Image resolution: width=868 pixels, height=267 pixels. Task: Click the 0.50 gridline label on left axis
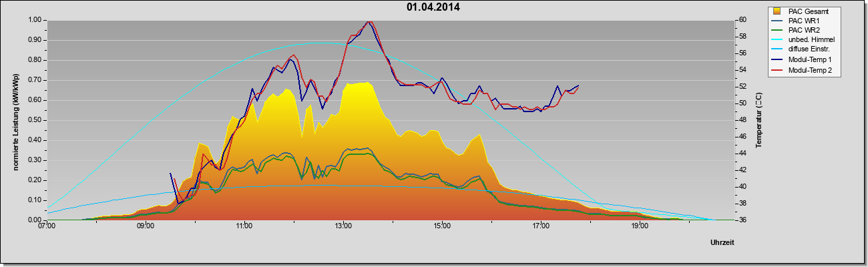pyautogui.click(x=35, y=120)
